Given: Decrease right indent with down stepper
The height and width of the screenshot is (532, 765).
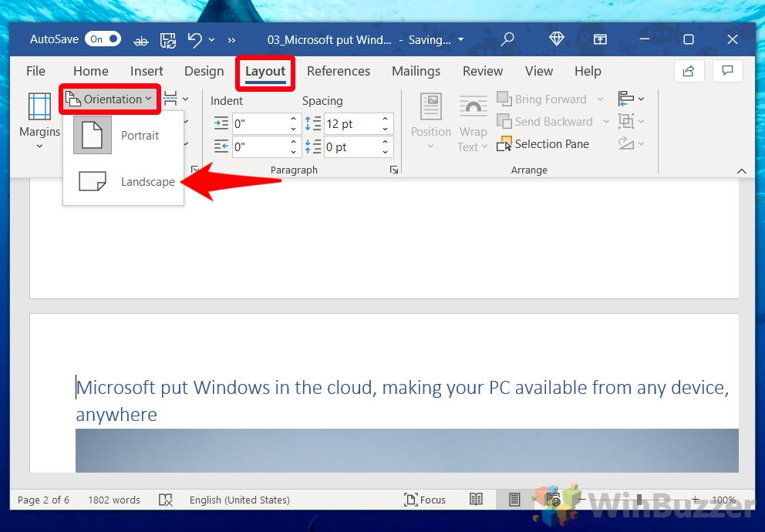Looking at the screenshot, I should 293,152.
